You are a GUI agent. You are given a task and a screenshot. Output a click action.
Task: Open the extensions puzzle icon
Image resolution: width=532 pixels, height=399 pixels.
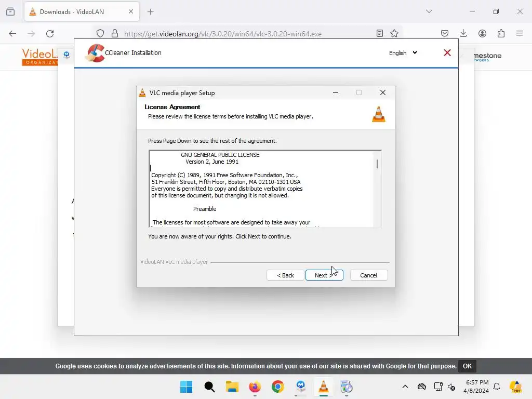point(501,33)
